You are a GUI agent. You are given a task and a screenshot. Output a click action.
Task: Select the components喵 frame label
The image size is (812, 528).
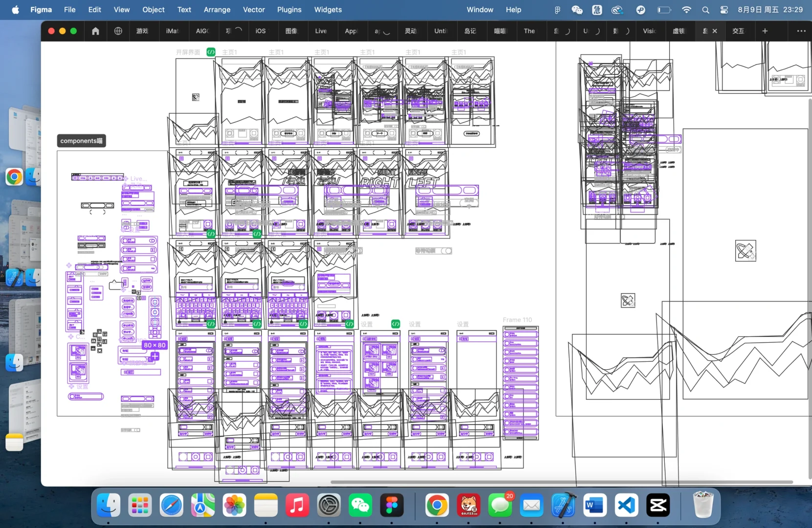pos(82,141)
